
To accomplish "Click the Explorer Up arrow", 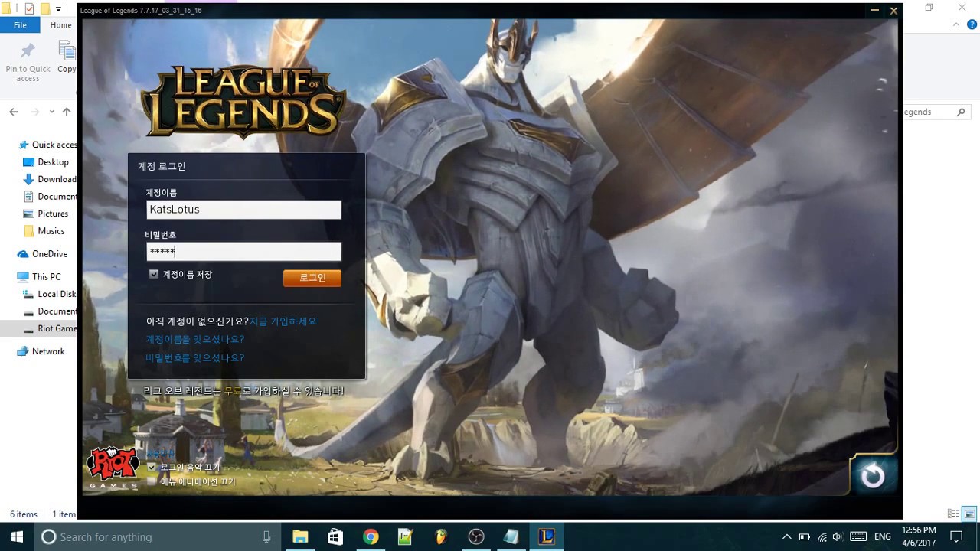I will tap(67, 112).
